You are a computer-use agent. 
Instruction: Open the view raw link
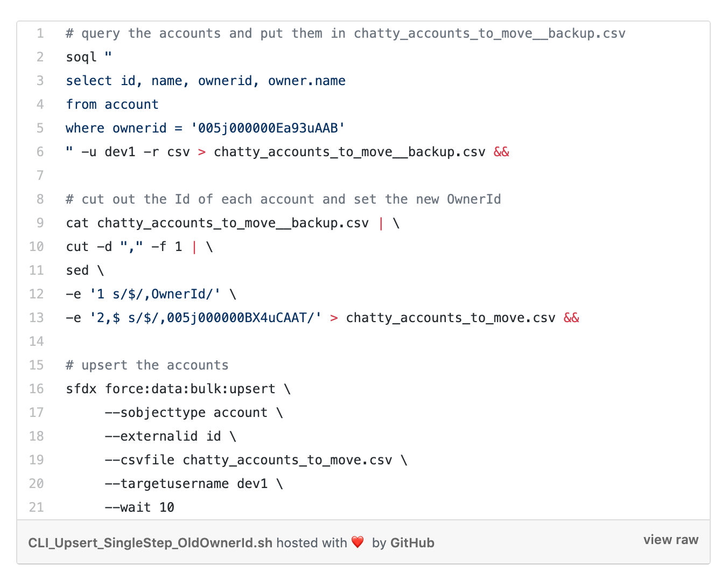click(670, 540)
